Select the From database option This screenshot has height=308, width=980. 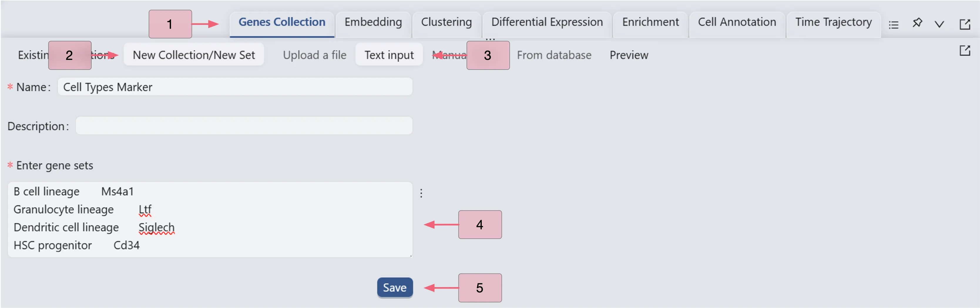pyautogui.click(x=554, y=55)
